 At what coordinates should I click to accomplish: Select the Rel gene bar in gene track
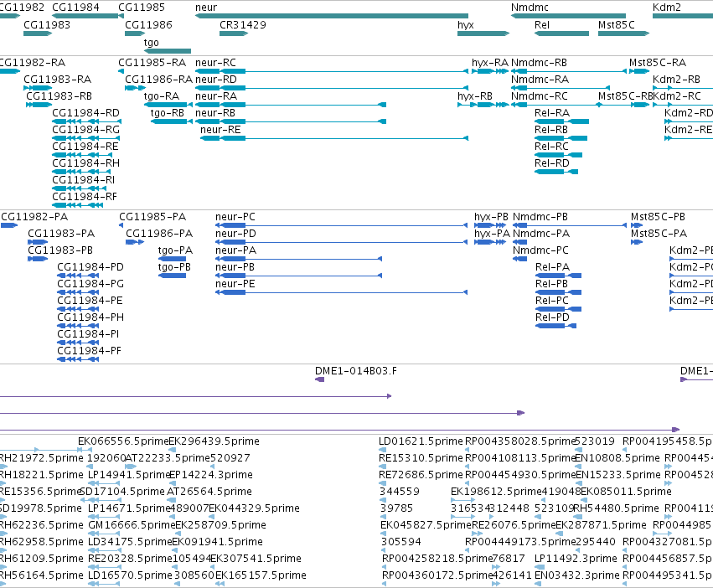[561, 34]
